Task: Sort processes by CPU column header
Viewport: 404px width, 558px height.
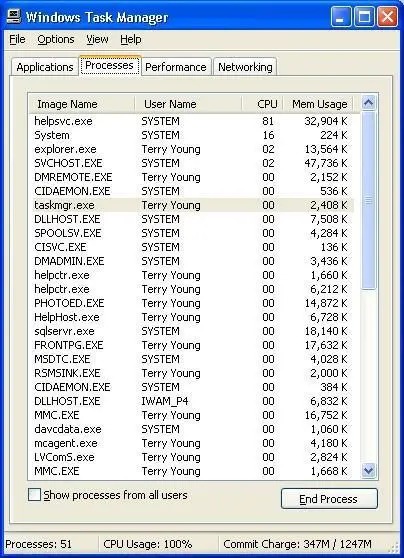Action: [263, 104]
